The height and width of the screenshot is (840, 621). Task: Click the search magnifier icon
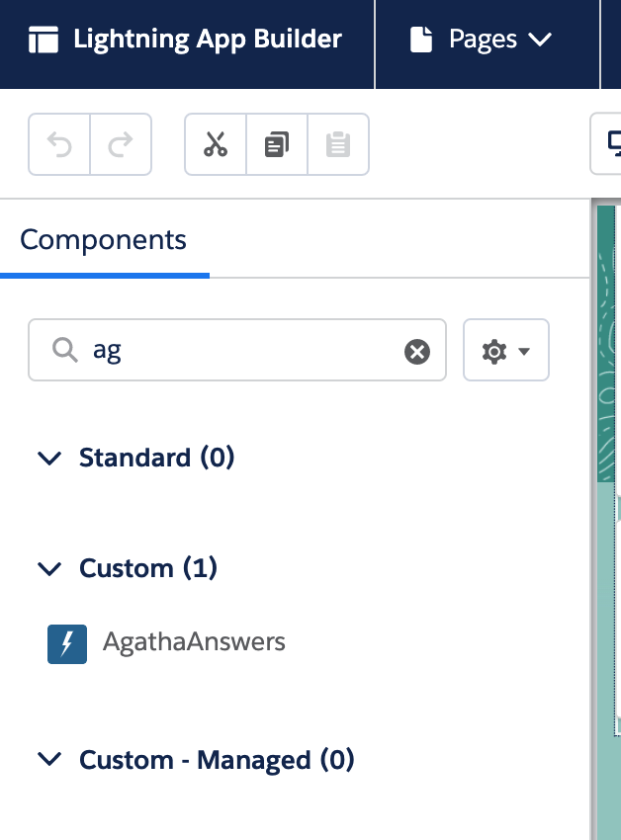pos(65,350)
